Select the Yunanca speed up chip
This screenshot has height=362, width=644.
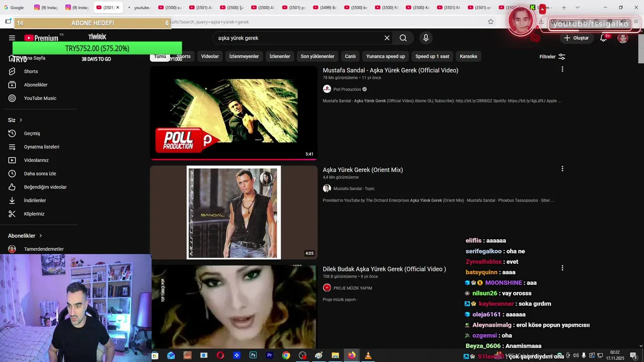click(385, 56)
